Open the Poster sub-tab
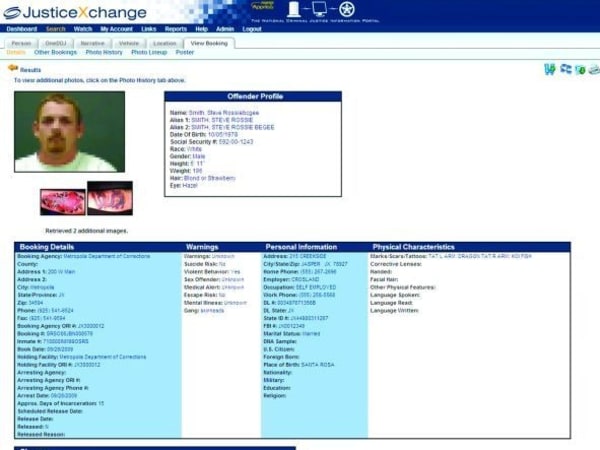This screenshot has height=450, width=600. coord(185,52)
